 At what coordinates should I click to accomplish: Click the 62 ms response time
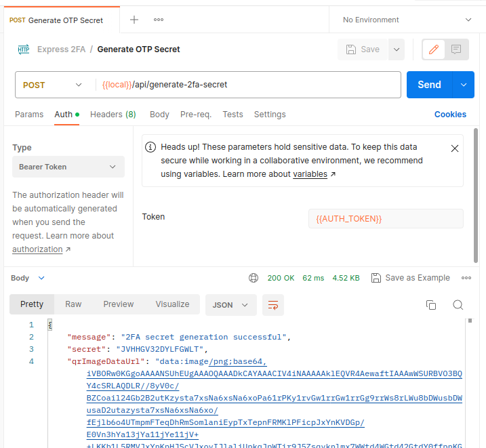pos(313,278)
